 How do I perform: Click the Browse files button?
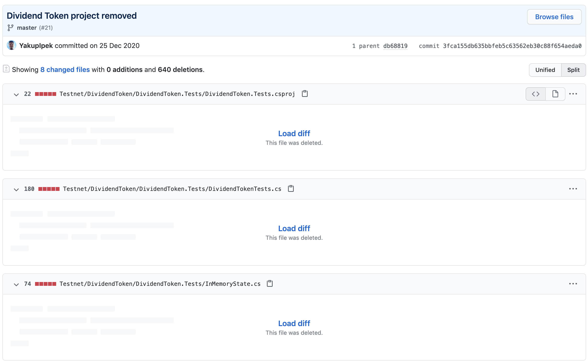(x=554, y=17)
